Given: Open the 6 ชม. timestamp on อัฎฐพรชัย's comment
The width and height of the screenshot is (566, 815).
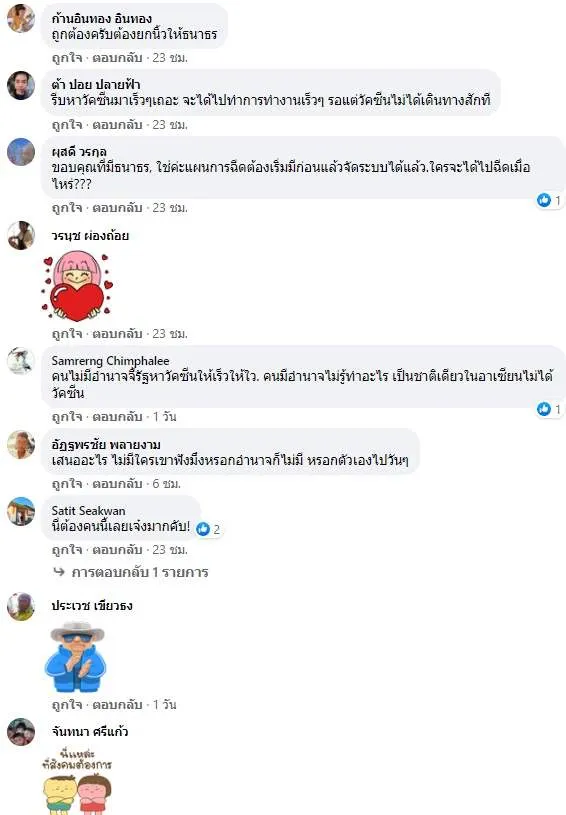Looking at the screenshot, I should point(166,484).
